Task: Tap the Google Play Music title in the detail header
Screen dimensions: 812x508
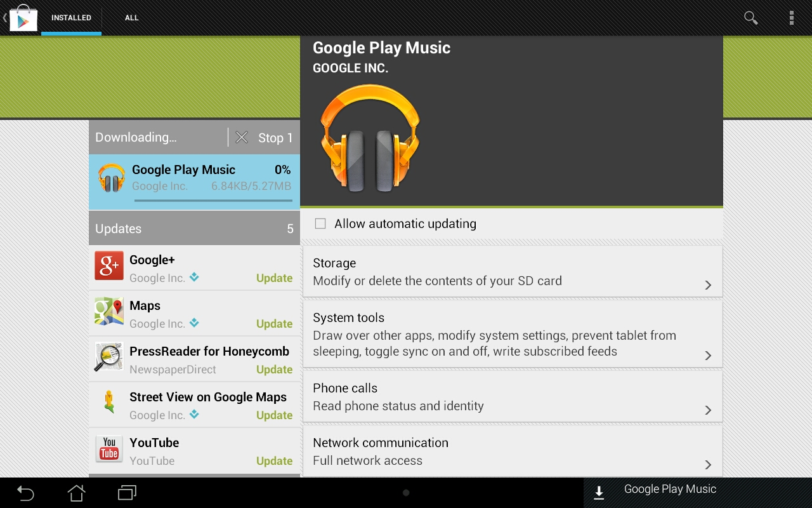Action: (381, 48)
